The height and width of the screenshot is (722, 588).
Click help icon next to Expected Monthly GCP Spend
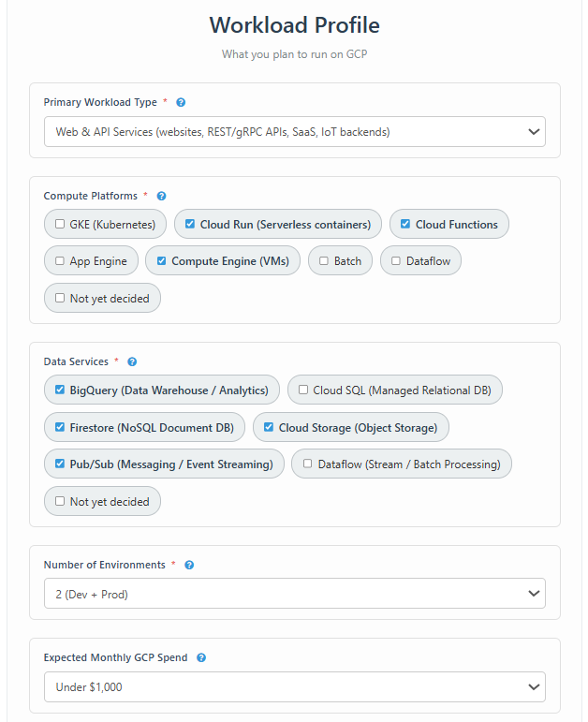point(201,657)
